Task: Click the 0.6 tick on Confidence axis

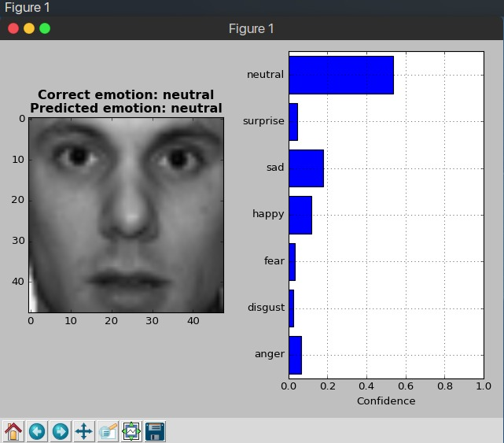Action: click(x=406, y=386)
